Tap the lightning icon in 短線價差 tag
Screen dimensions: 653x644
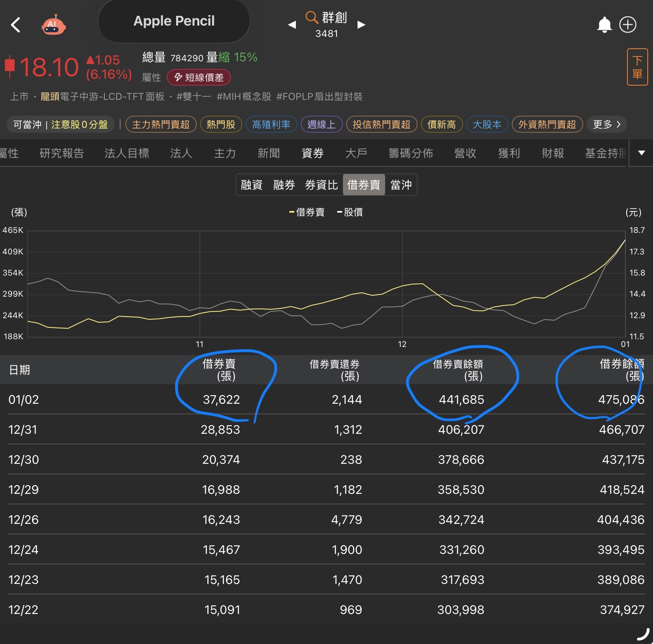(x=177, y=77)
